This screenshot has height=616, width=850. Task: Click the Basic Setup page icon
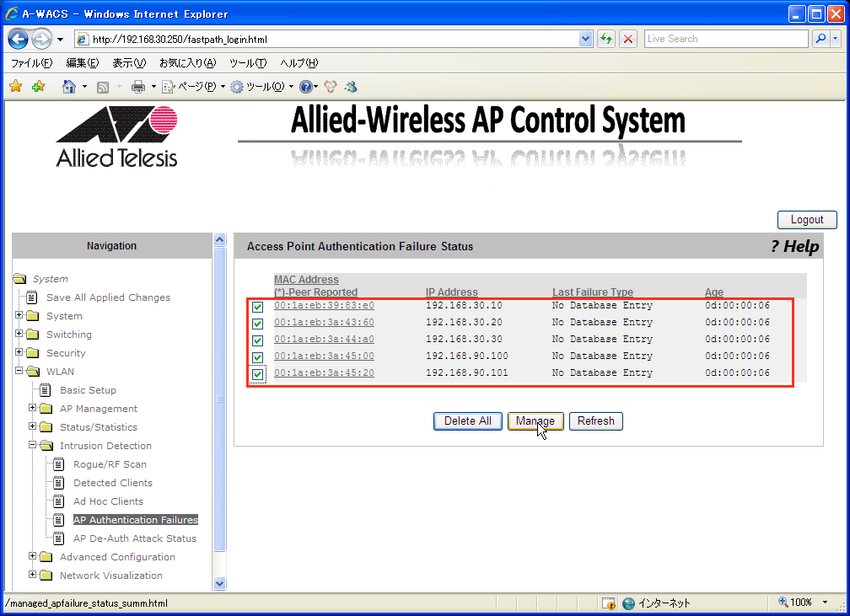(46, 390)
